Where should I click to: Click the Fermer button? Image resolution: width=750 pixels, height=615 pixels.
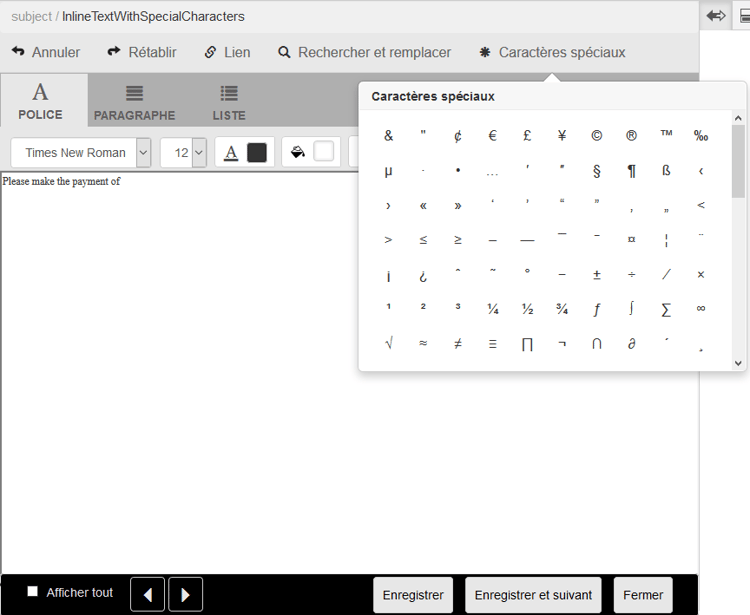point(643,595)
